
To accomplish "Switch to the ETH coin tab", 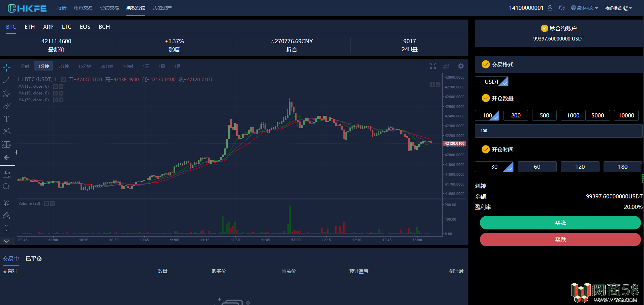I will (x=30, y=27).
